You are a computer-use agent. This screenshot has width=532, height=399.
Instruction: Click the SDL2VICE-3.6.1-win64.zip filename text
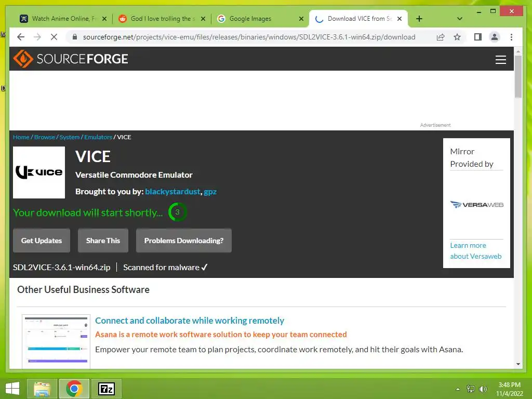point(61,268)
